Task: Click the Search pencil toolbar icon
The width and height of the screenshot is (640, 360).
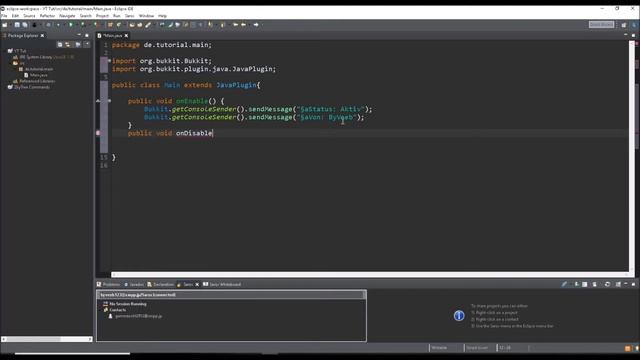Action: pos(149,25)
